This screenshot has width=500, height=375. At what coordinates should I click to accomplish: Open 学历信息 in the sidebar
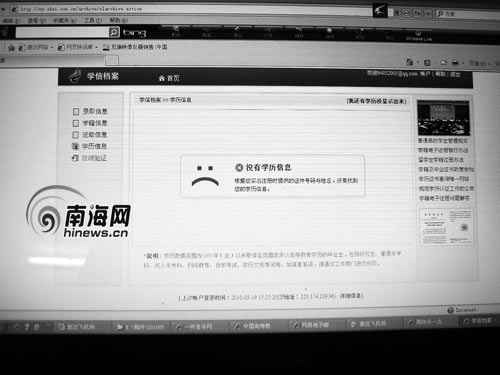pos(94,146)
